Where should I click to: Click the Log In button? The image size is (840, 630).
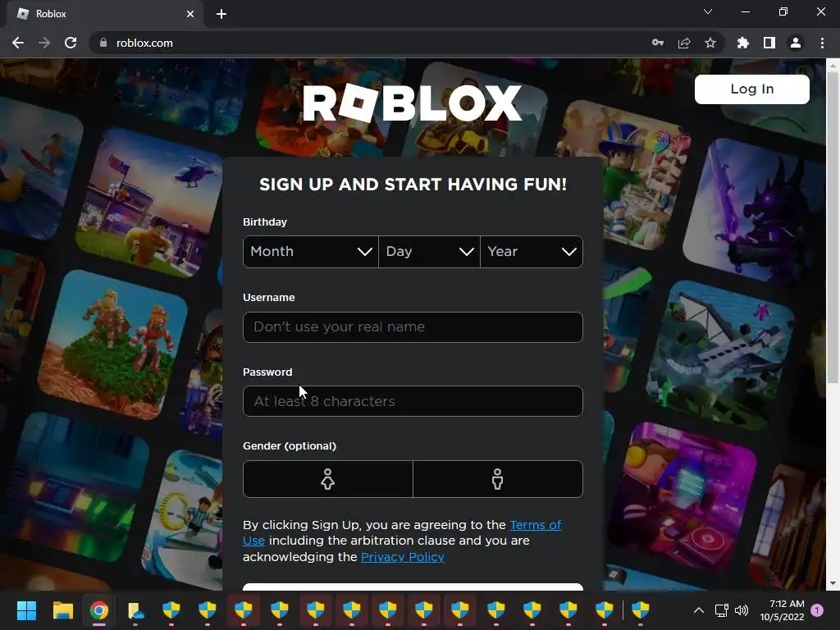click(x=752, y=89)
